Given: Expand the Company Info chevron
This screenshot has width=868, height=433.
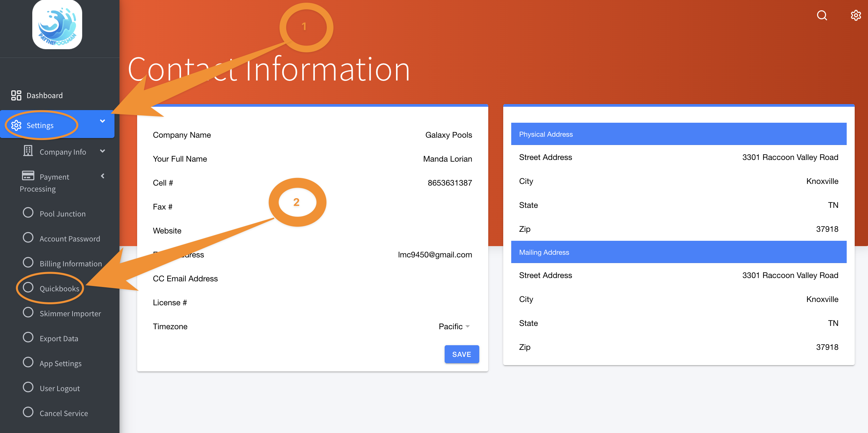Looking at the screenshot, I should [x=103, y=151].
